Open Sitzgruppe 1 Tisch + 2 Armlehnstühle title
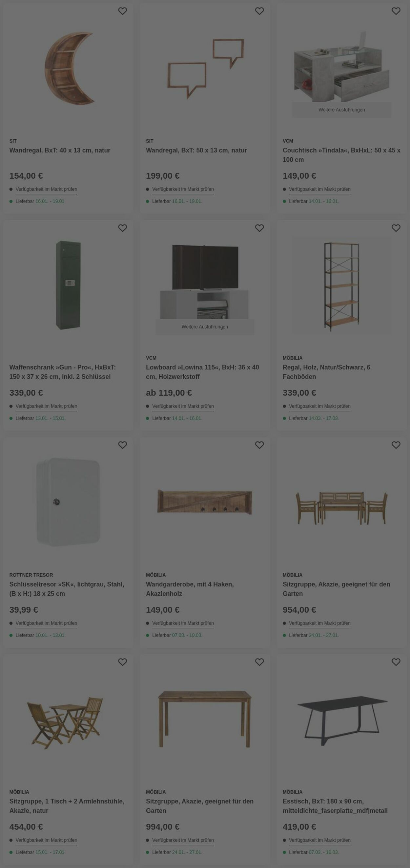410x868 pixels. click(x=67, y=806)
